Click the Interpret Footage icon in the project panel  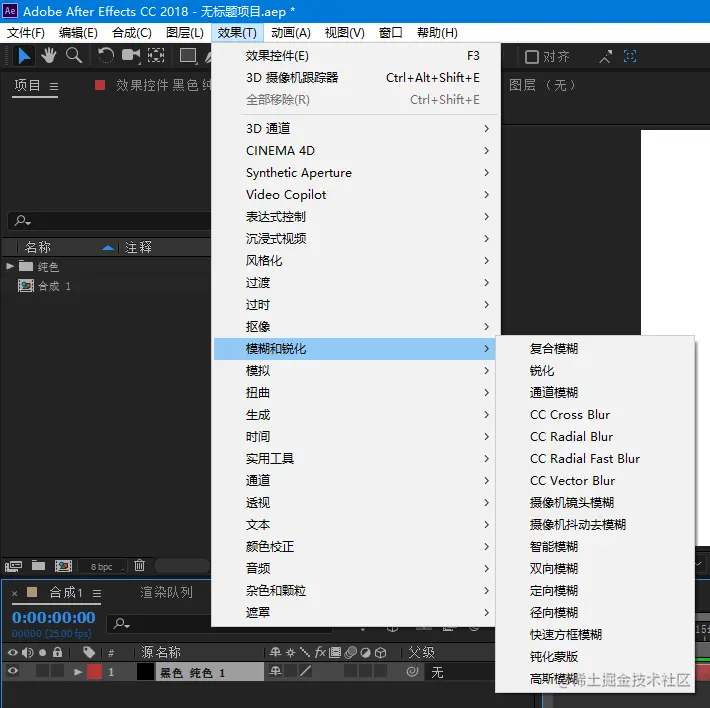pos(13,566)
